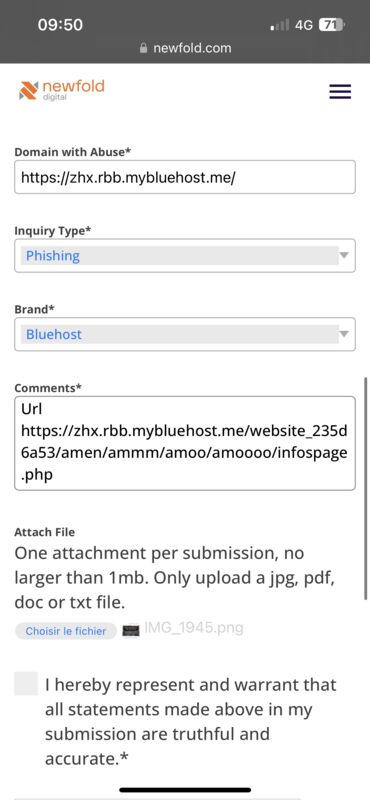Select the Phishing inquiry type field

(185, 255)
